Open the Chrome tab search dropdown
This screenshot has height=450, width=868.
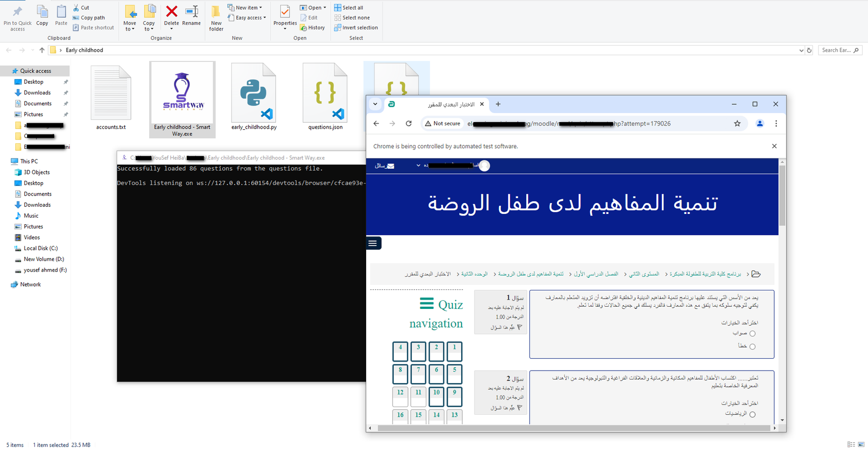(375, 104)
